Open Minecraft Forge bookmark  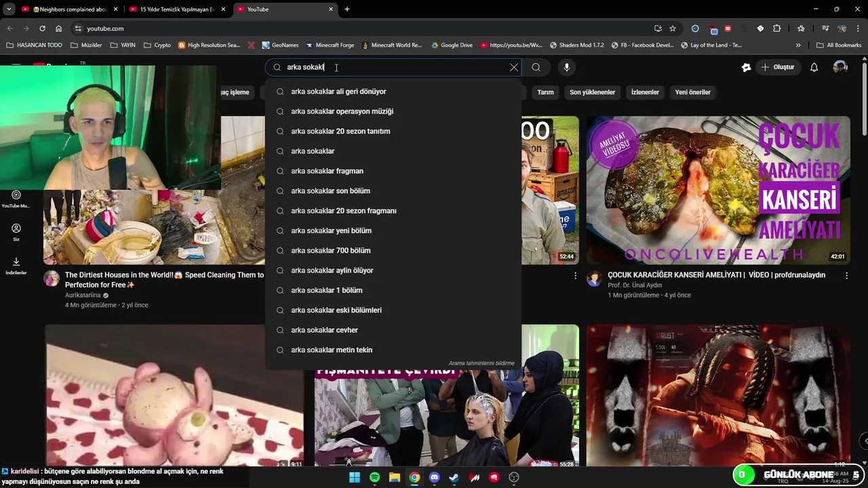tap(330, 45)
